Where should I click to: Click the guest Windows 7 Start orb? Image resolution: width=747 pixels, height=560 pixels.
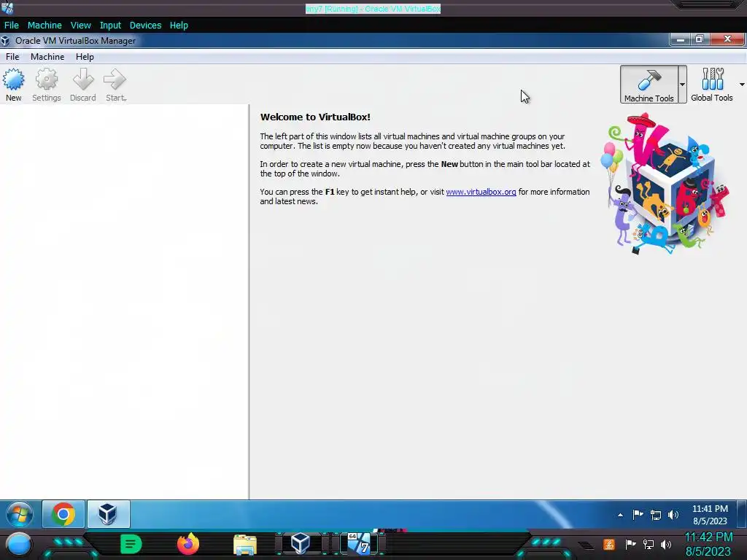pyautogui.click(x=20, y=514)
